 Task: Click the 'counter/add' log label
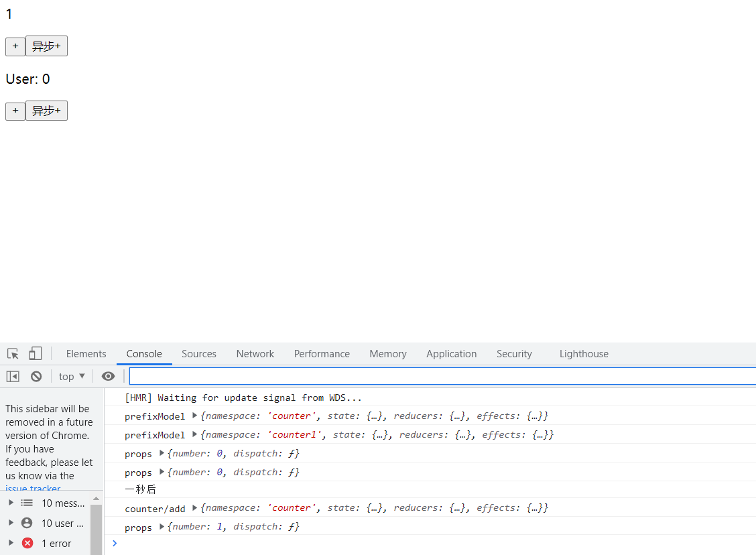pos(155,509)
